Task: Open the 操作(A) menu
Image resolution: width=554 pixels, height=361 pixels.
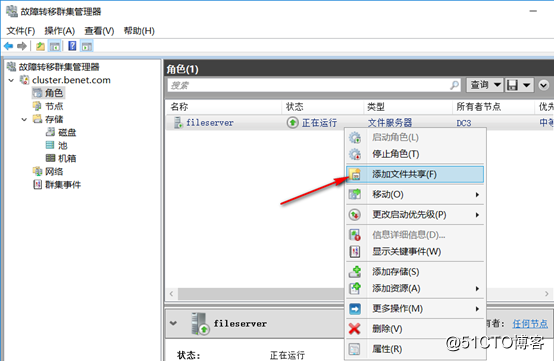Action: [59, 31]
